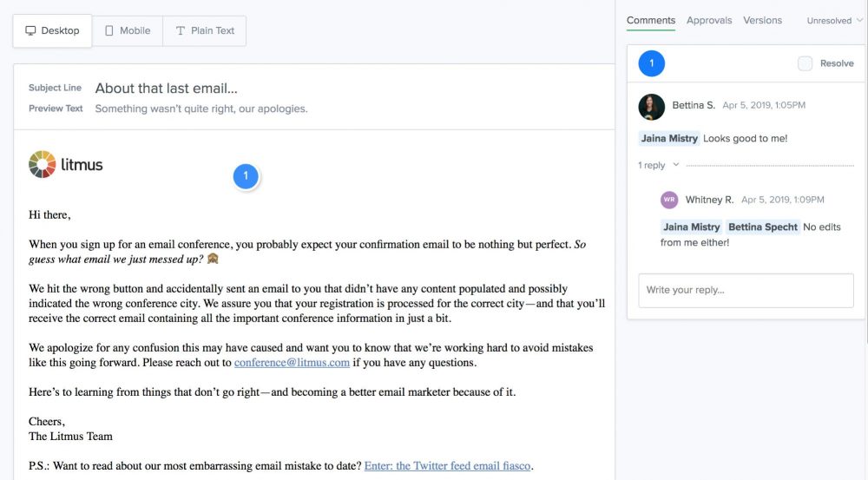Click the comment number 1 badge

click(x=652, y=63)
